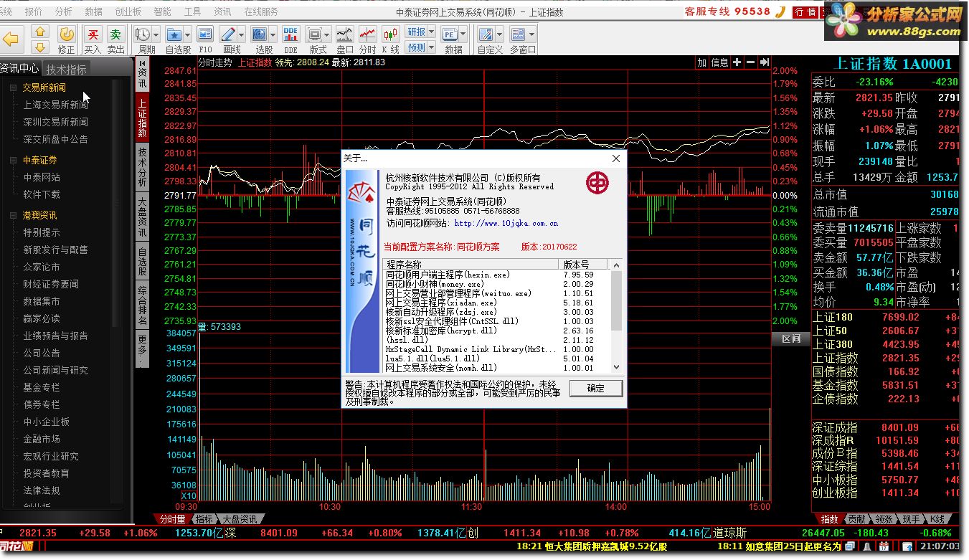The width and height of the screenshot is (969, 560).
Task: Open the F10 company info icon
Action: point(205,34)
